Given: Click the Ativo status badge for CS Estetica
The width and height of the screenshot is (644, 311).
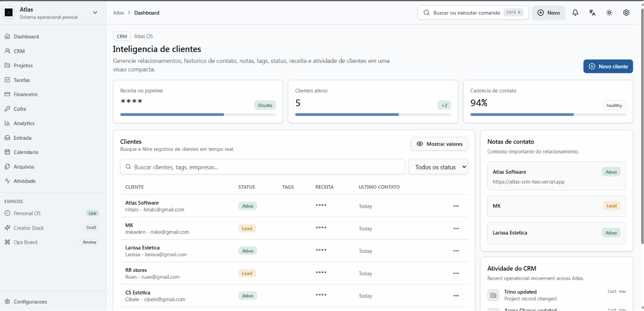Looking at the screenshot, I should pyautogui.click(x=247, y=296).
